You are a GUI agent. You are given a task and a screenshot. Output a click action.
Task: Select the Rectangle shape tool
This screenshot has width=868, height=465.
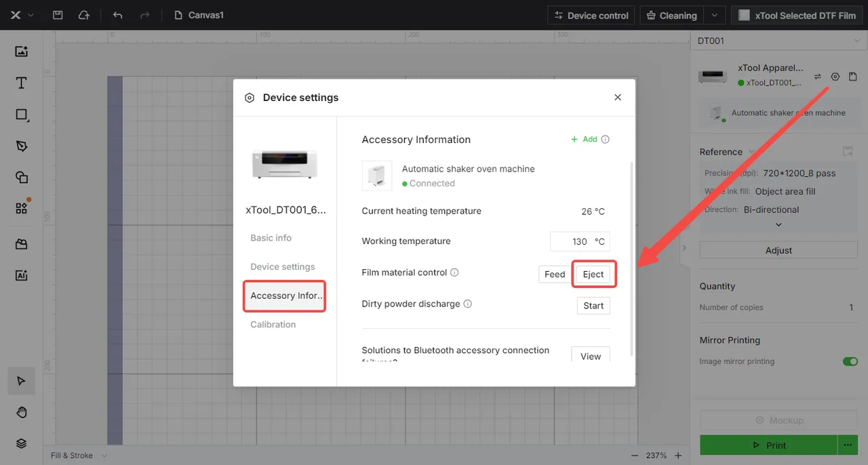(21, 115)
